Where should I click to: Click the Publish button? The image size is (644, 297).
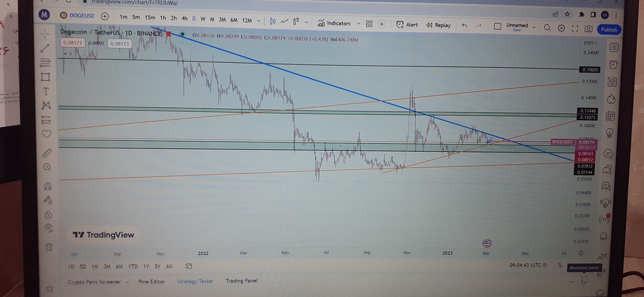(x=609, y=30)
